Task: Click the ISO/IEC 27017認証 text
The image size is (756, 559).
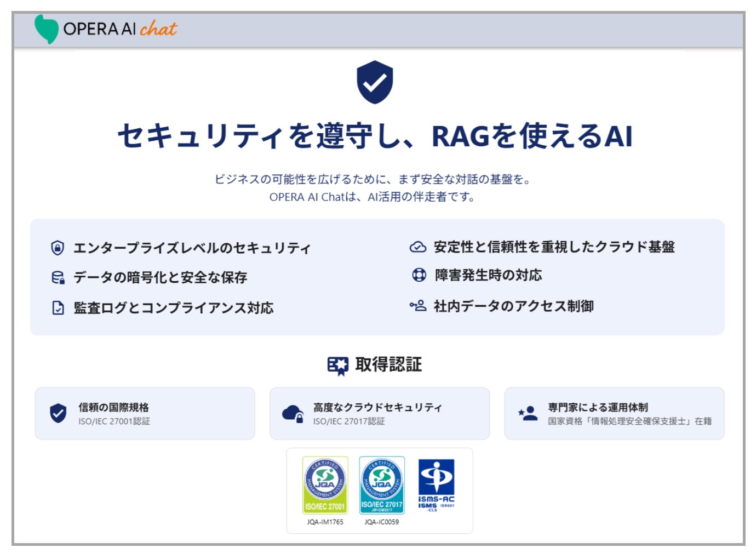Action: pos(349,421)
